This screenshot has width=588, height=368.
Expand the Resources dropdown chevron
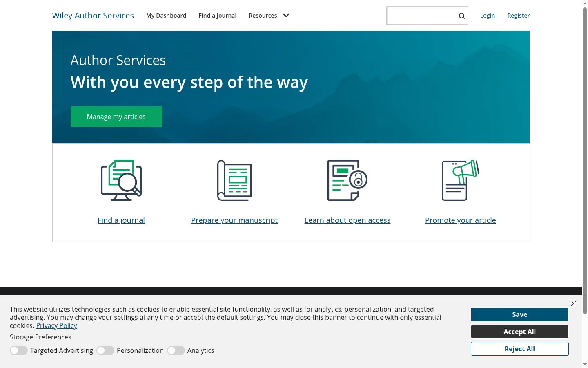click(x=286, y=16)
